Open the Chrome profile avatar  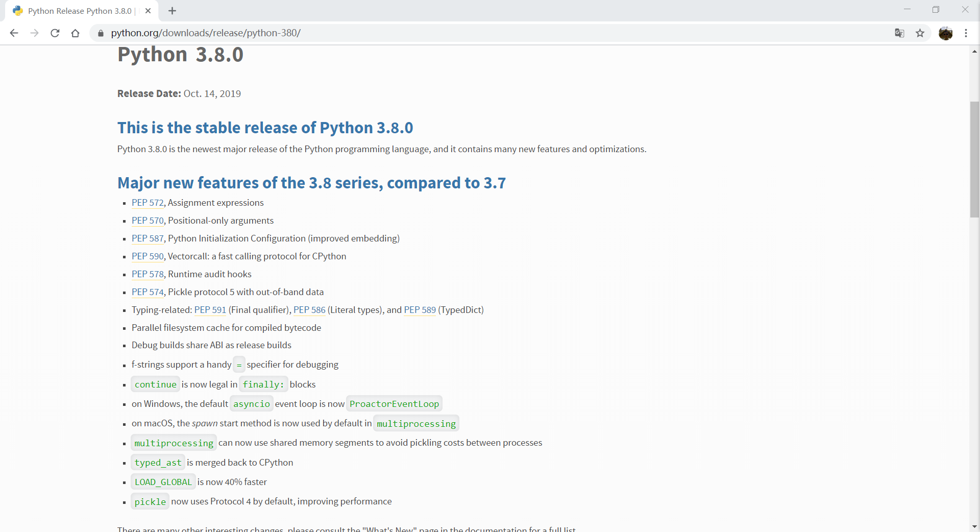pyautogui.click(x=946, y=33)
